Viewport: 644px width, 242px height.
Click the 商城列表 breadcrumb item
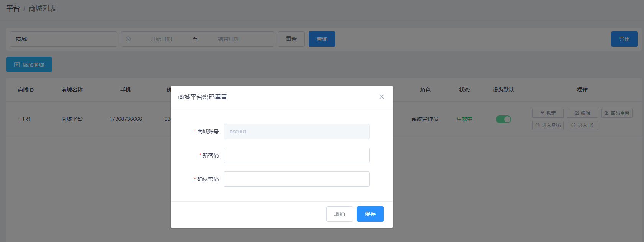pyautogui.click(x=42, y=8)
